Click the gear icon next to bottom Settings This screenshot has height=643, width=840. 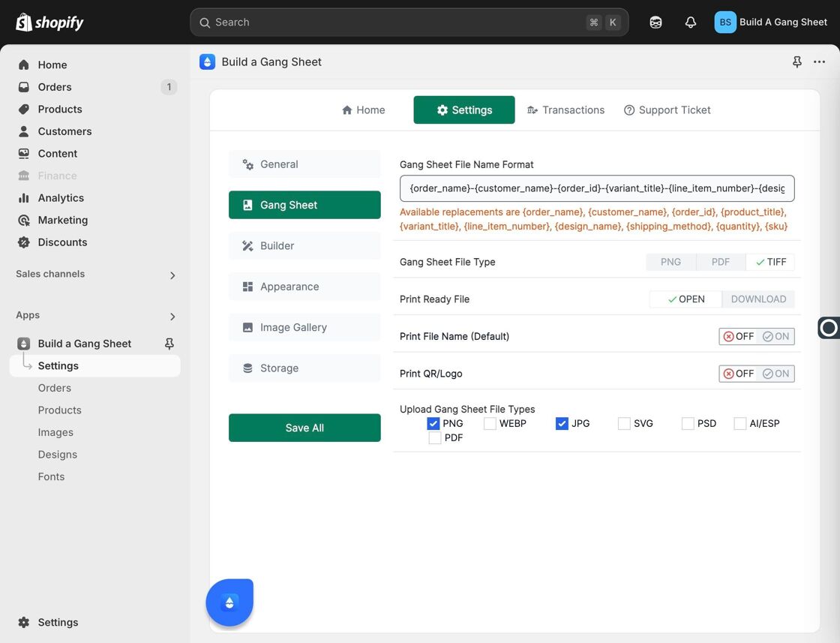[x=23, y=622]
